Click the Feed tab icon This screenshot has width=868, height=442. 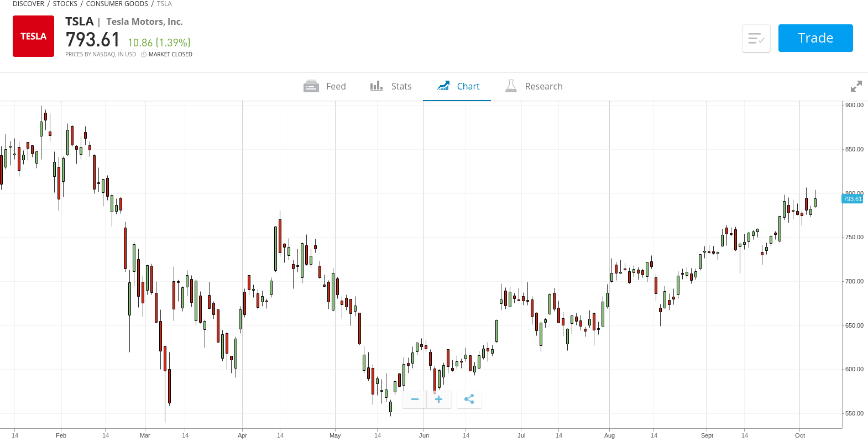(x=311, y=86)
